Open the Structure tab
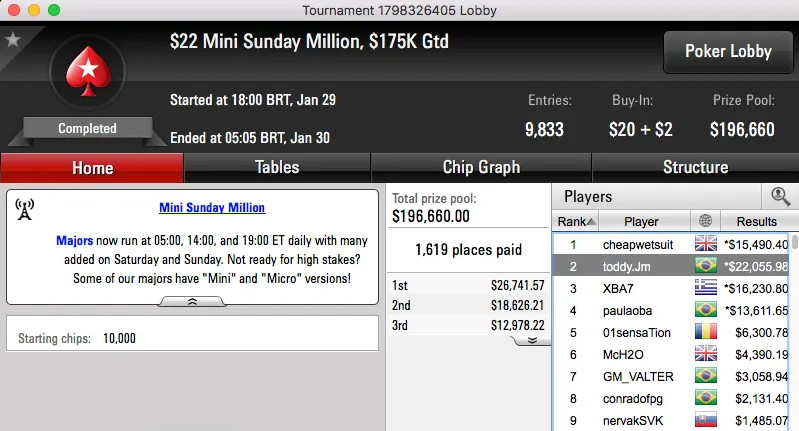Viewport: 799px width, 431px height. [695, 167]
